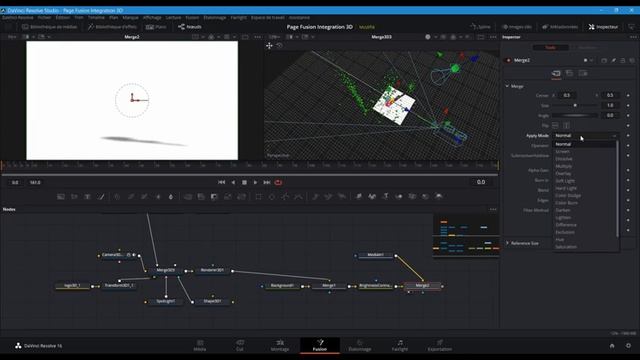640x360 pixels.
Task: Click the Angle slider in the Inspector
Action: [575, 116]
